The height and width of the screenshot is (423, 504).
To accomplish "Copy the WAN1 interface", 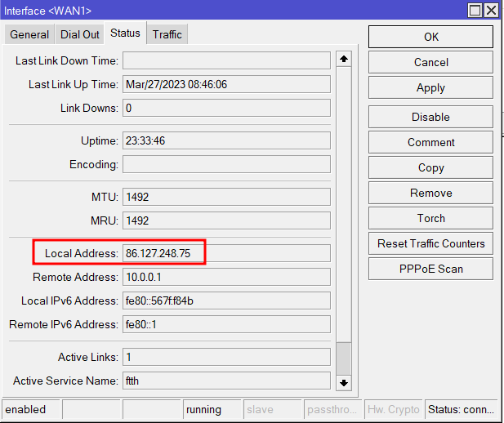I will (430, 167).
